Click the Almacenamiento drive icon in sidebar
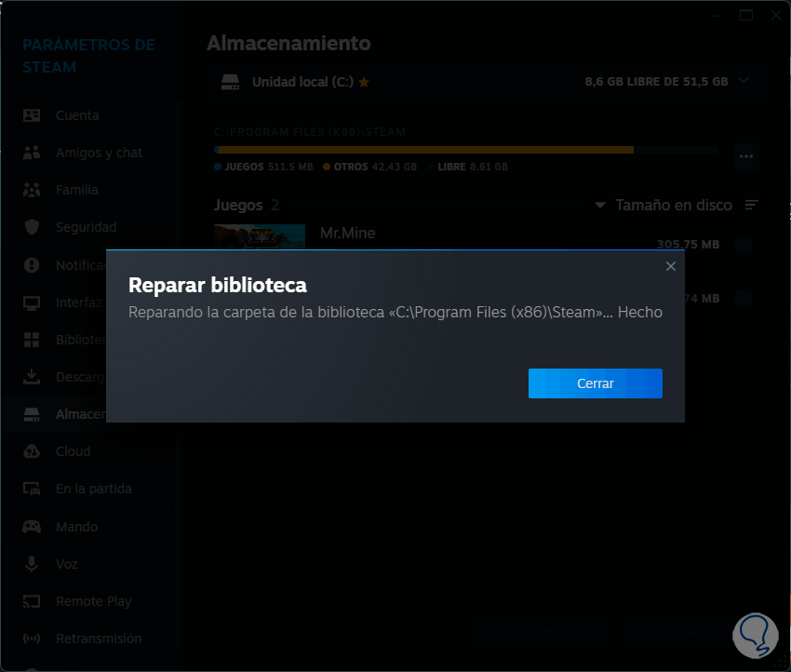 pos(32,415)
